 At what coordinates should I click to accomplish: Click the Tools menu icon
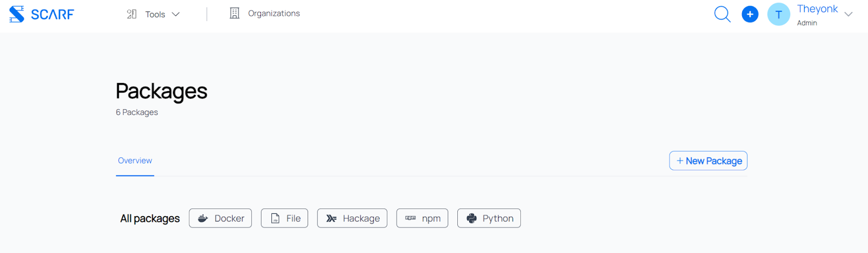[x=132, y=14]
